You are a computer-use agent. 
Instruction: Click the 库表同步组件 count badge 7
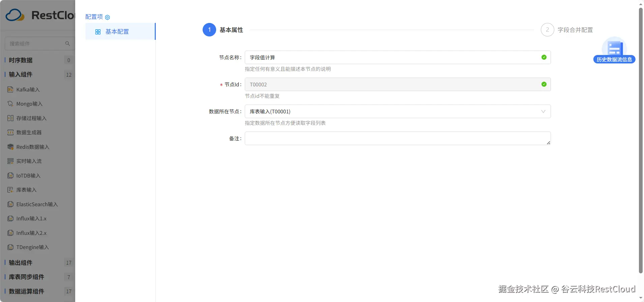(x=69, y=277)
